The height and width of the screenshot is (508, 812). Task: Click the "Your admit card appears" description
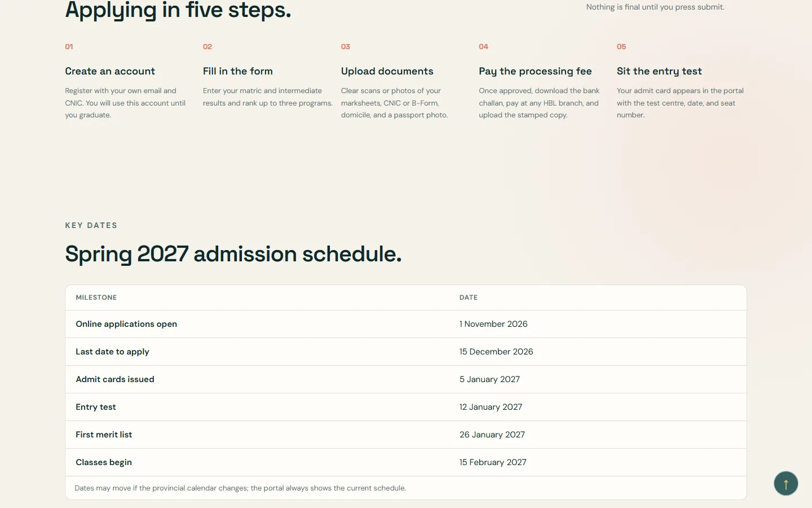coord(680,103)
